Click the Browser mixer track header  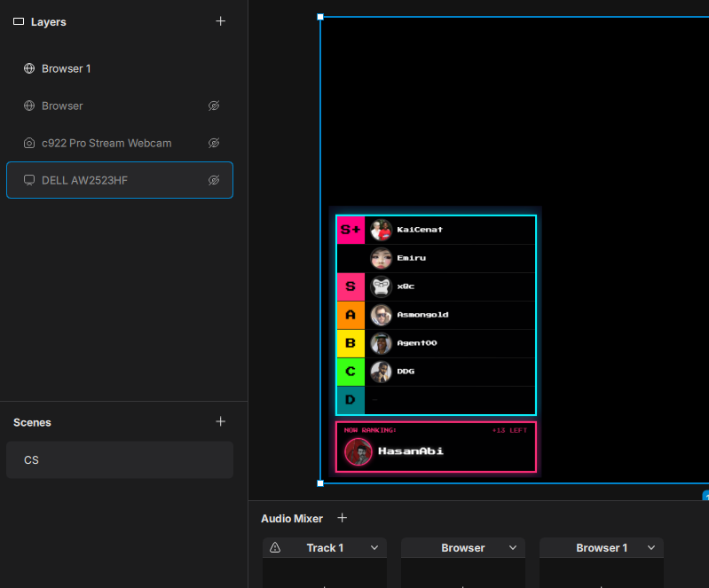463,548
